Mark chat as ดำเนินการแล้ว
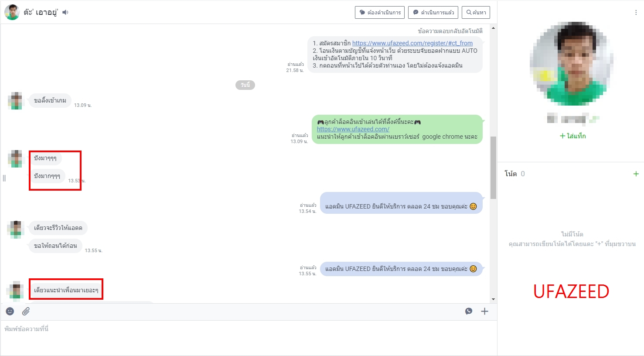644x356 pixels. 433,12
